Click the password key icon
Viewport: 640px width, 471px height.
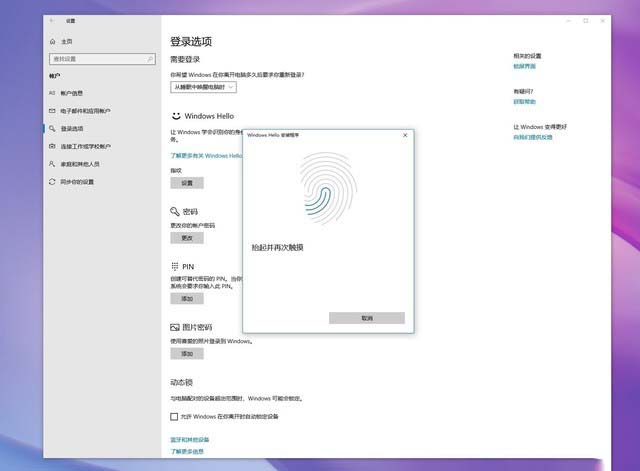point(175,211)
